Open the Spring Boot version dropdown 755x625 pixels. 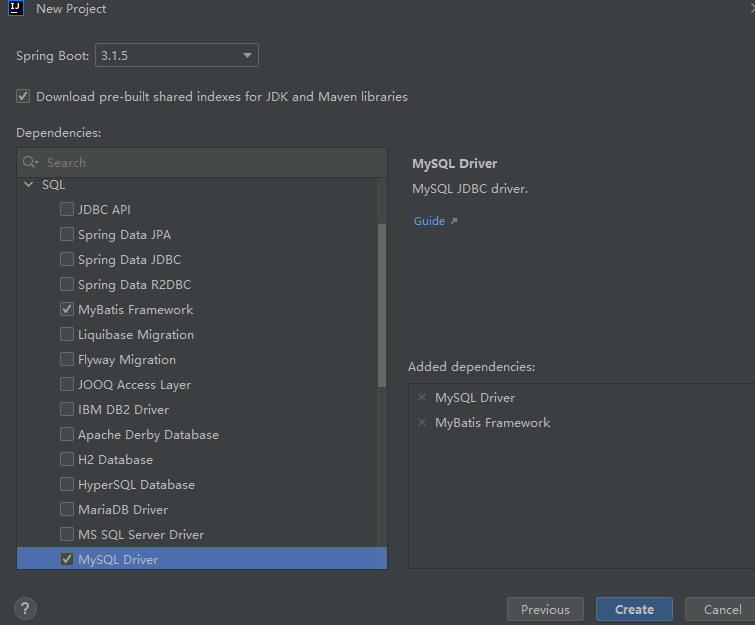[177, 55]
